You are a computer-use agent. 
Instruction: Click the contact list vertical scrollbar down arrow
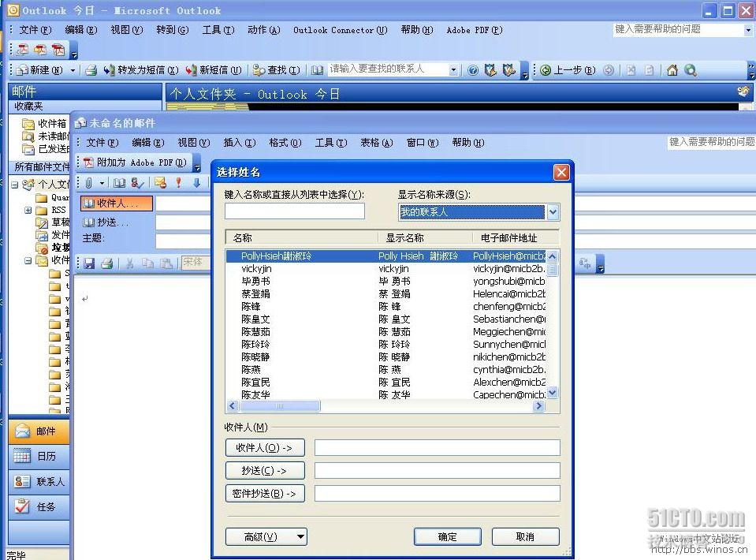coord(553,393)
